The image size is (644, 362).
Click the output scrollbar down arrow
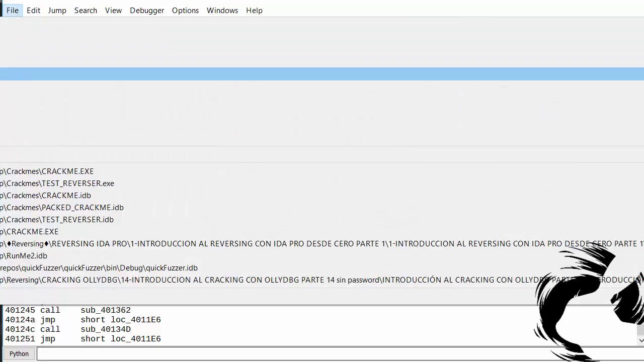[x=640, y=340]
